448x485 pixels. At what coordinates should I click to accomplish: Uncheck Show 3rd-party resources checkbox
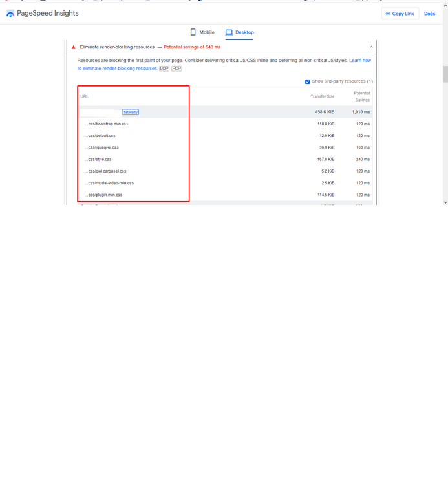point(307,81)
